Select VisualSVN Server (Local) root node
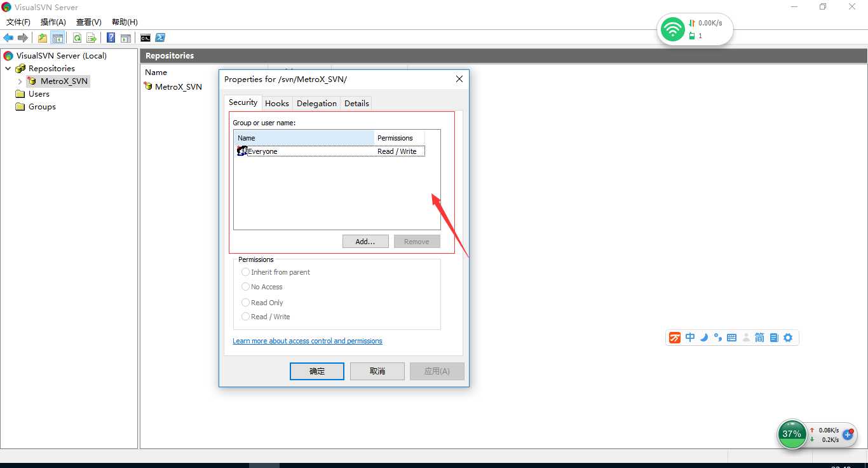This screenshot has height=468, width=868. coord(62,56)
